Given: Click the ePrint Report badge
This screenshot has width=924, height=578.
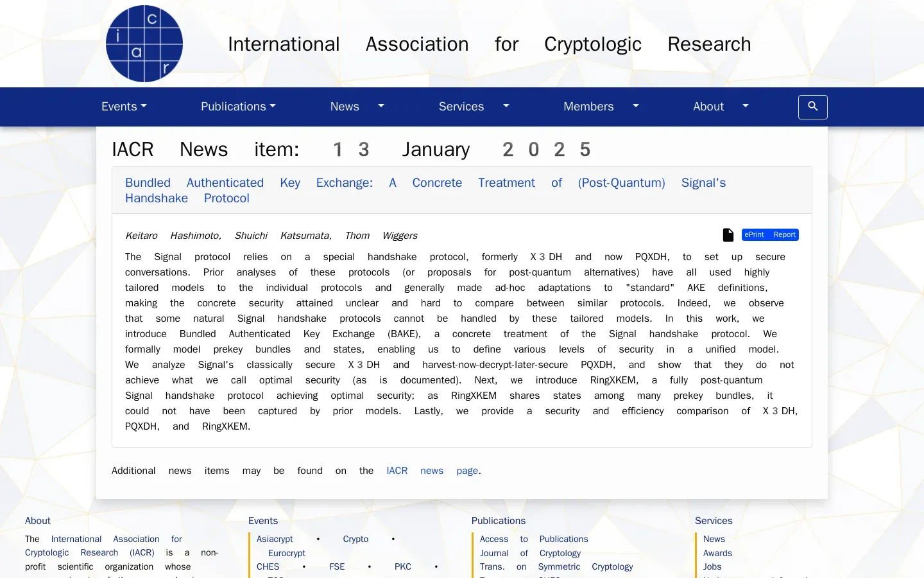Looking at the screenshot, I should [x=770, y=235].
